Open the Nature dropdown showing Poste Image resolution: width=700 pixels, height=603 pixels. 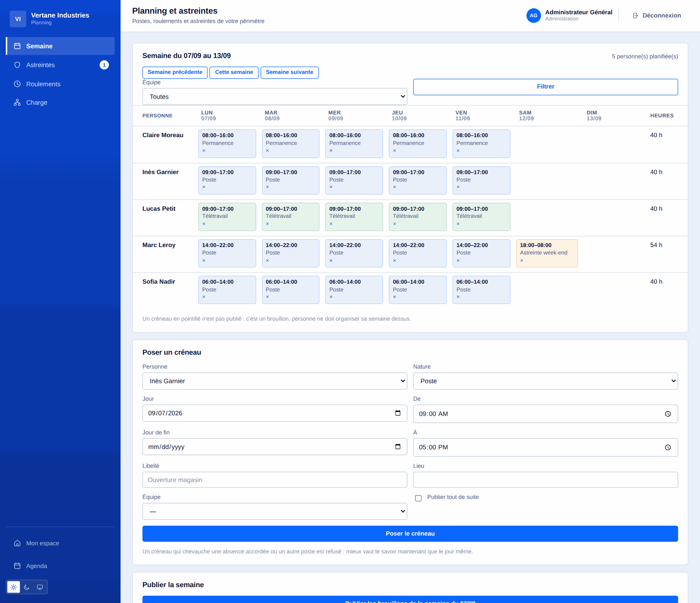[545, 381]
